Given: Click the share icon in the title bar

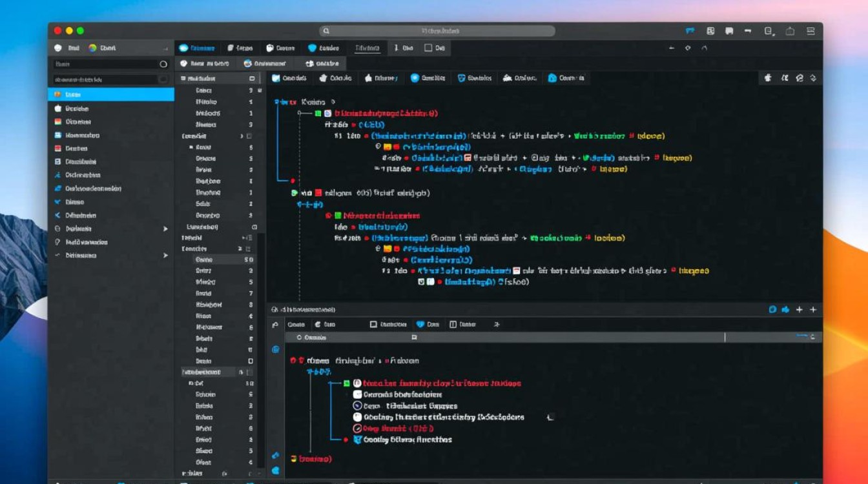Looking at the screenshot, I should [789, 31].
